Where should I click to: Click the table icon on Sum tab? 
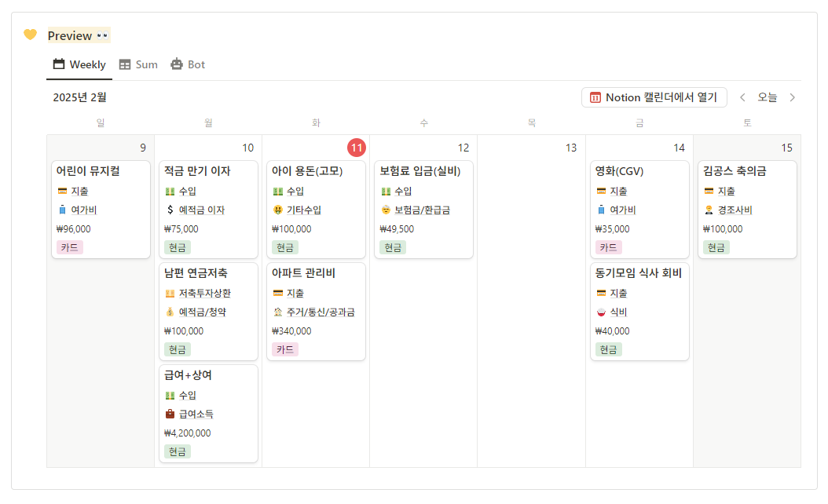coord(125,64)
